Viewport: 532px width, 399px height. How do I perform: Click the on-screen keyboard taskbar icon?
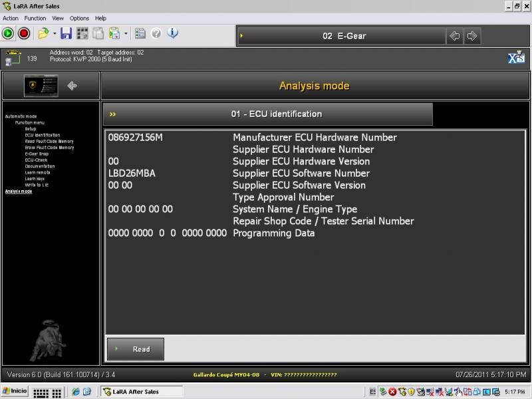coord(47,393)
